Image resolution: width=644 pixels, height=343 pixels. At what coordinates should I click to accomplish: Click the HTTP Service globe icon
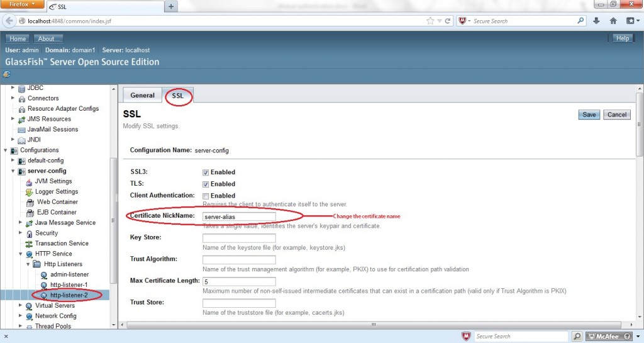tap(29, 254)
